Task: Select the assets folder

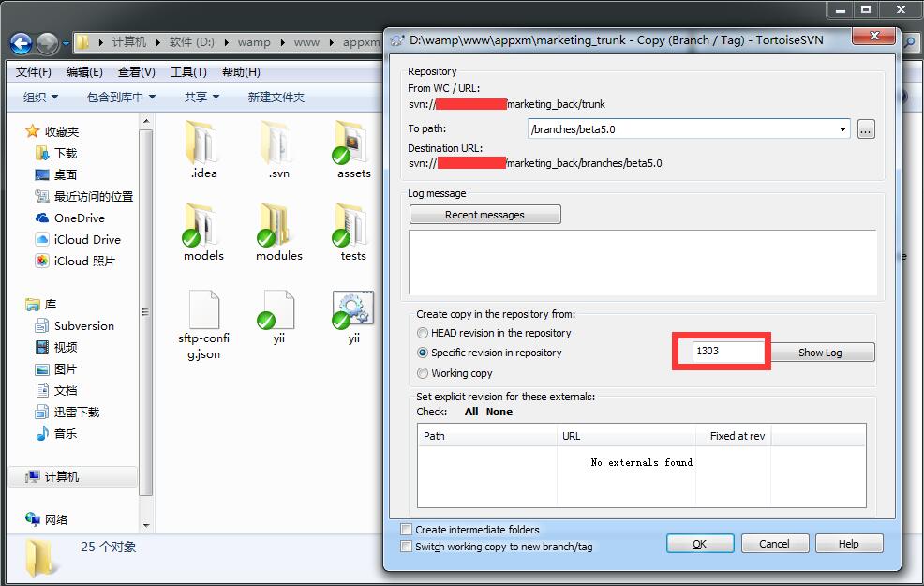Action: coord(353,150)
